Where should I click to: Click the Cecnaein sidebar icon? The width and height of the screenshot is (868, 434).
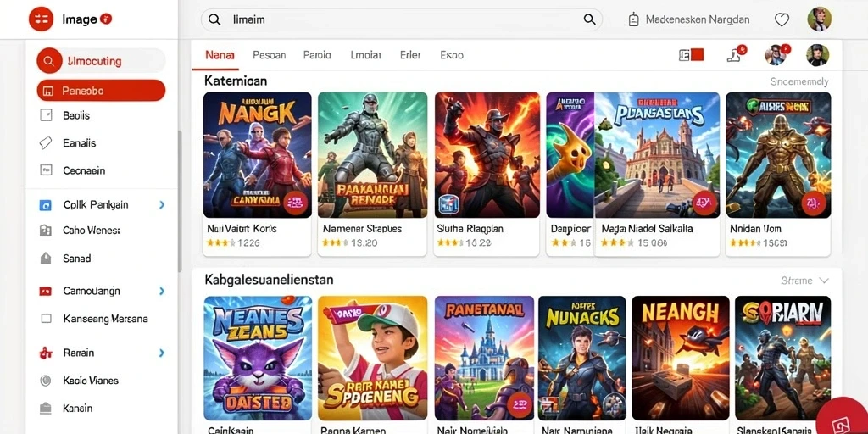coord(46,170)
